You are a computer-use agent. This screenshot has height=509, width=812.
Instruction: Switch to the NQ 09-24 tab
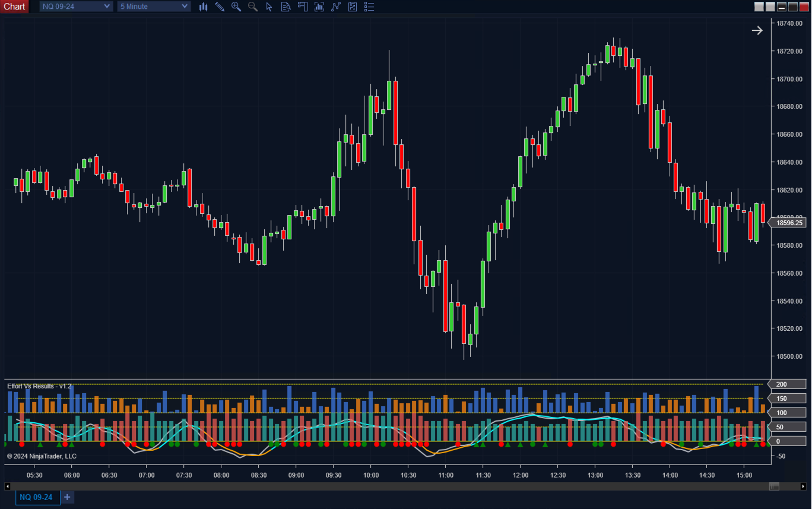coord(36,497)
